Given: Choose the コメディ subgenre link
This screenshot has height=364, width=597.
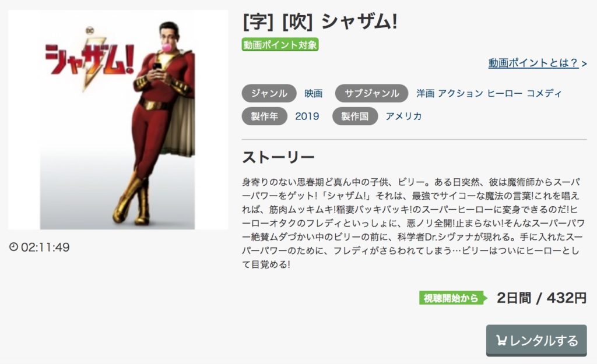Looking at the screenshot, I should (x=544, y=93).
